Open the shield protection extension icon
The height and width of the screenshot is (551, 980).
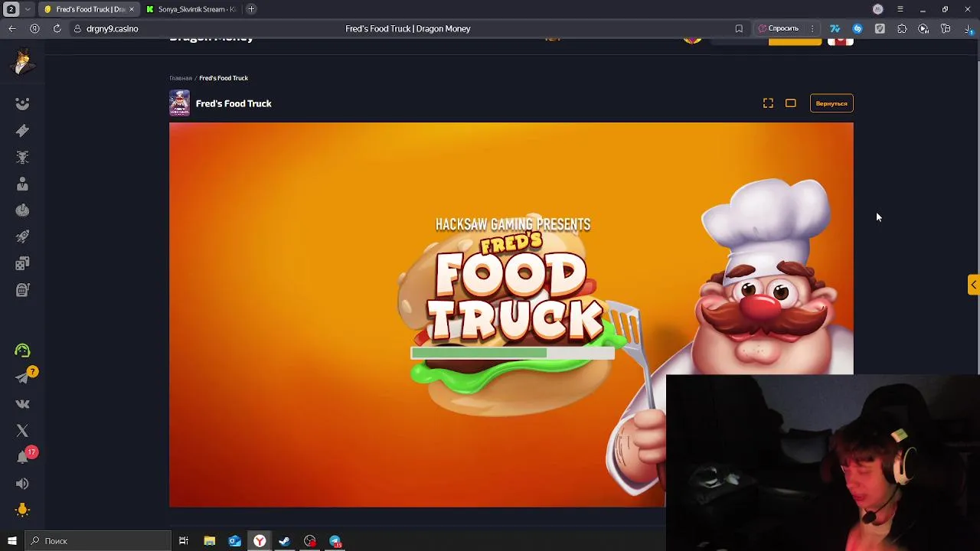tap(880, 28)
